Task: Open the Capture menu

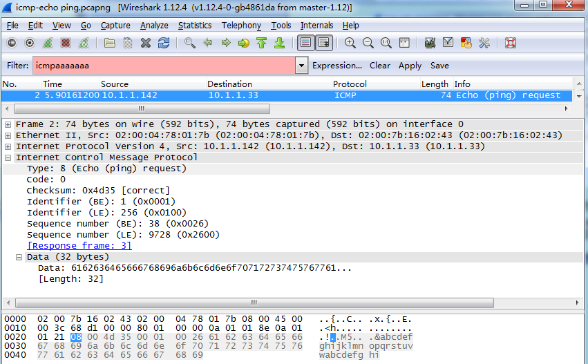Action: (x=115, y=26)
